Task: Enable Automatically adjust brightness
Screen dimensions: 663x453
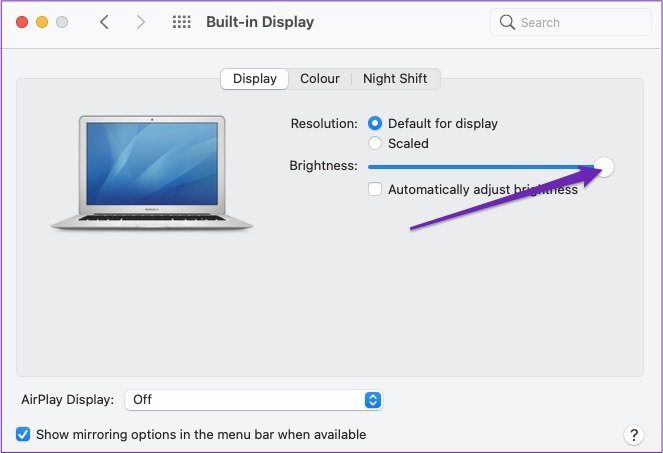Action: pyautogui.click(x=375, y=189)
